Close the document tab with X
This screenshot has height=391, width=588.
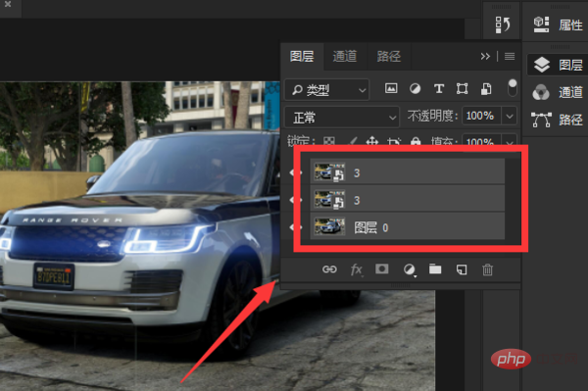pos(8,5)
